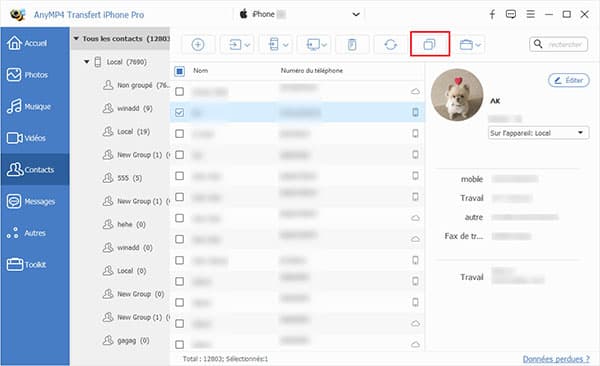Open the Données perdues ? link

coord(556,359)
